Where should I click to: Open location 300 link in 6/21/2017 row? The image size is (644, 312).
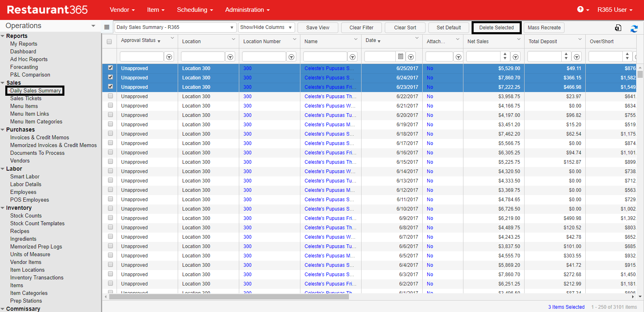[247, 106]
